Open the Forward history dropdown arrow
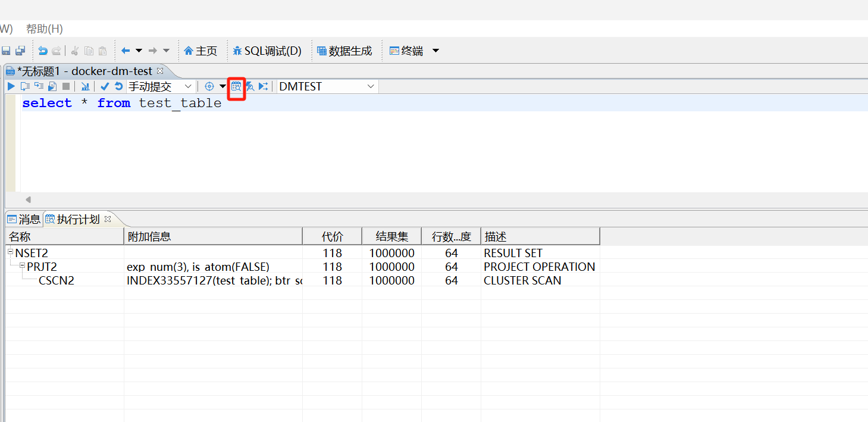This screenshot has height=422, width=868. click(x=166, y=51)
